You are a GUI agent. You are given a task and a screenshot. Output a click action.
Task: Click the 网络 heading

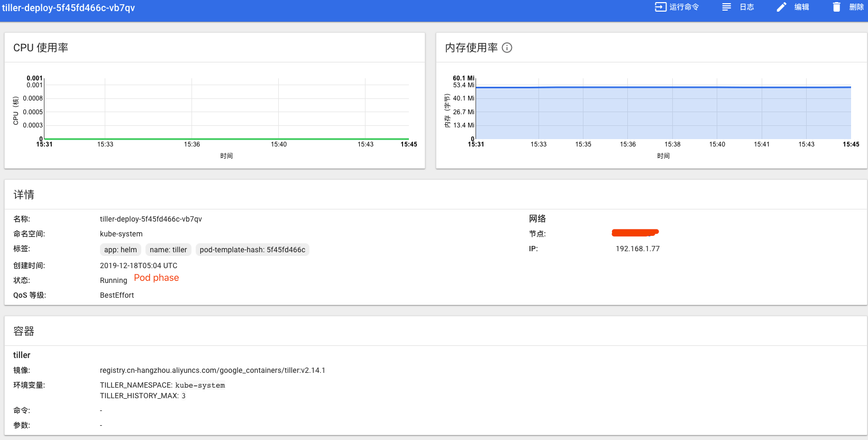[x=537, y=218]
